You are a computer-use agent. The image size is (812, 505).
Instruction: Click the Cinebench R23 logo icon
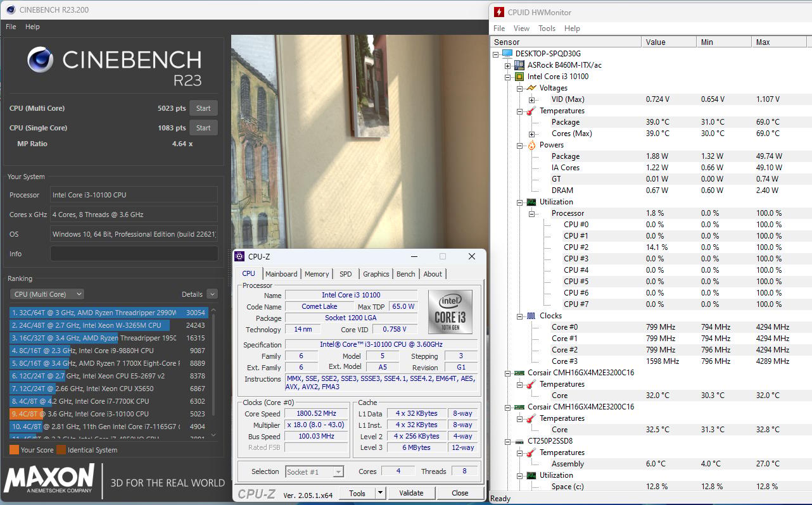click(40, 59)
